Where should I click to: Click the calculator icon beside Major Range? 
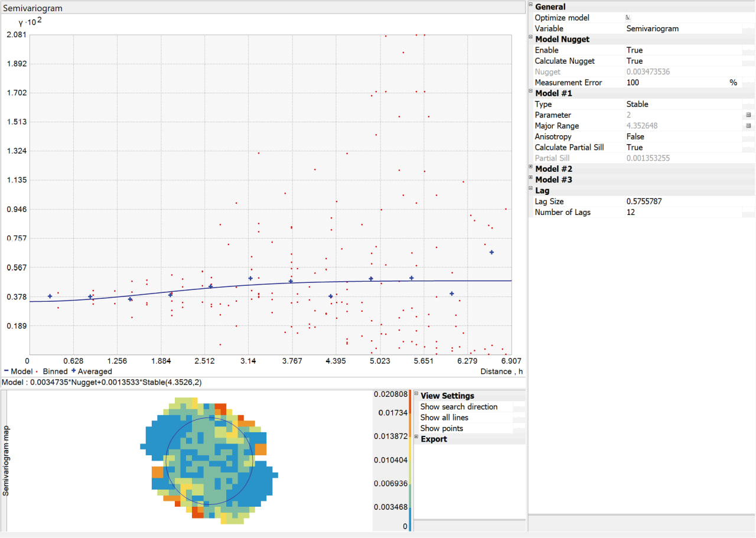748,126
